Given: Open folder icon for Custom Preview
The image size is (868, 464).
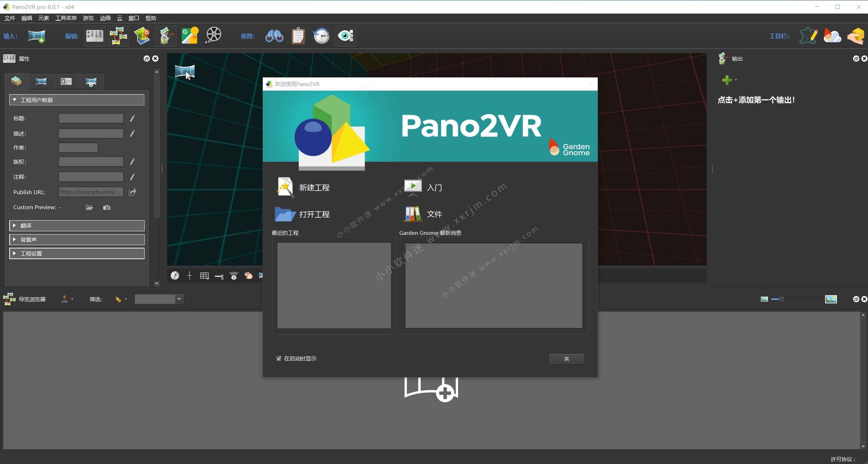Looking at the screenshot, I should click(x=89, y=207).
